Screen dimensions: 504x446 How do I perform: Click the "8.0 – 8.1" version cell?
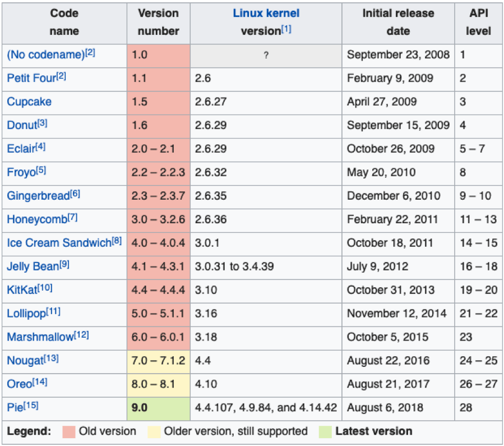tap(159, 385)
